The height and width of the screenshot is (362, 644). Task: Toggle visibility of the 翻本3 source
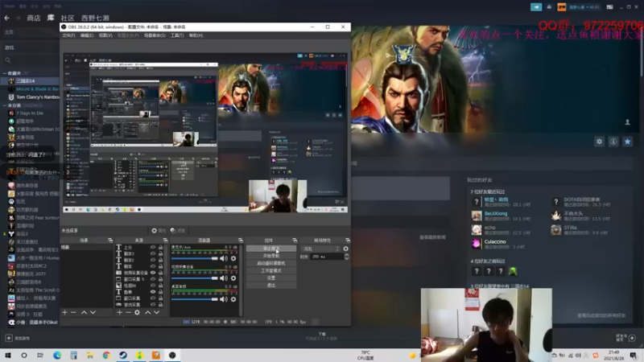(x=153, y=253)
